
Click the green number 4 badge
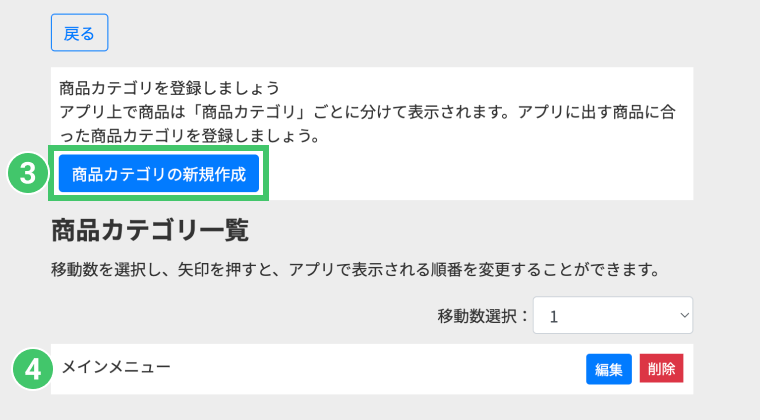(33, 369)
